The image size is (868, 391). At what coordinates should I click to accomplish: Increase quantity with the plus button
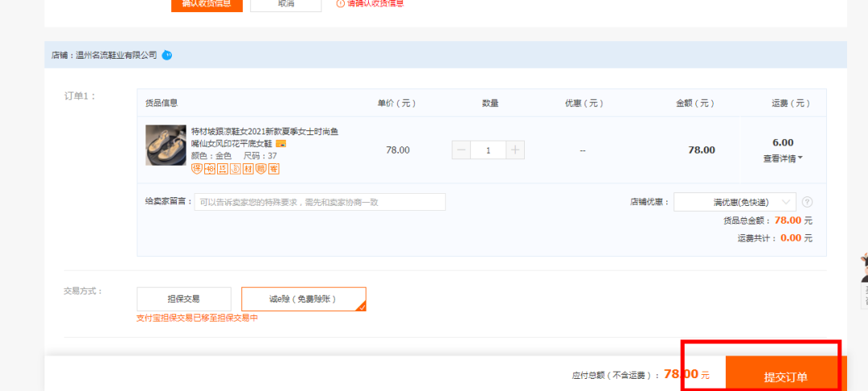click(515, 150)
